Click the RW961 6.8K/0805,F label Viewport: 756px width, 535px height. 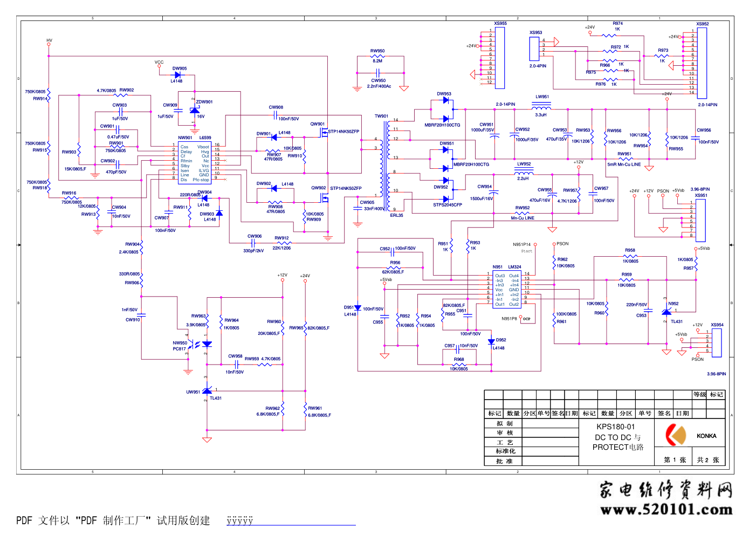click(x=319, y=411)
